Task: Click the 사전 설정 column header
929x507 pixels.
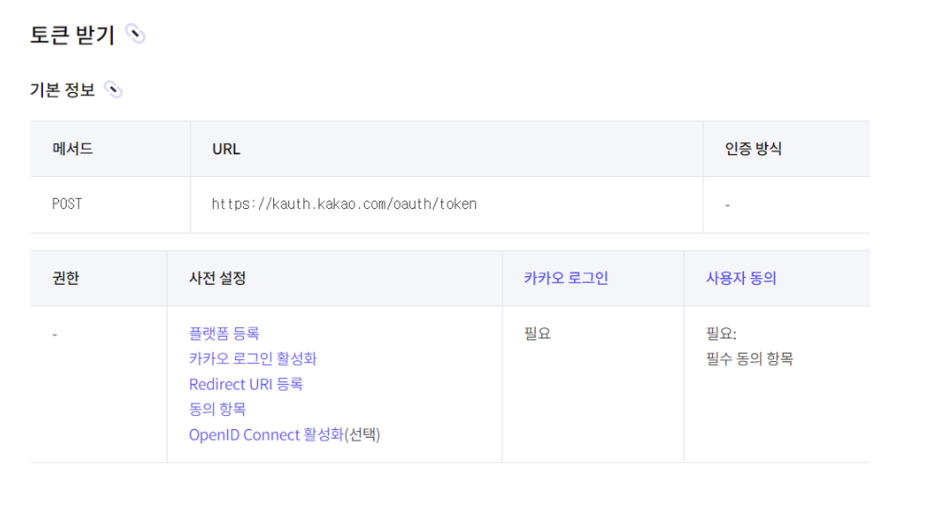Action: (217, 278)
